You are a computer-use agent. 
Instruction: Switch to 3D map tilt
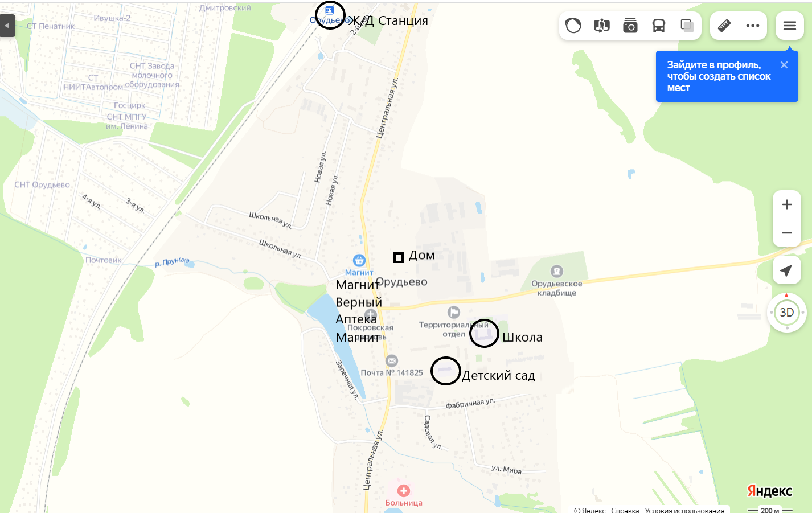[x=787, y=313]
